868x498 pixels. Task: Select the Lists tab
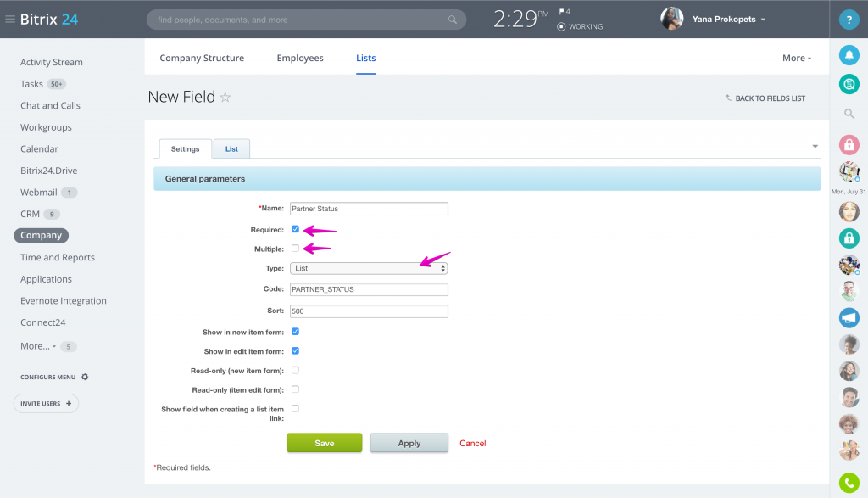[x=366, y=59]
